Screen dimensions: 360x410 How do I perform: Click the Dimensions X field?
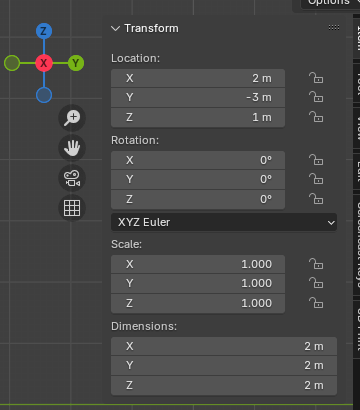(224, 346)
